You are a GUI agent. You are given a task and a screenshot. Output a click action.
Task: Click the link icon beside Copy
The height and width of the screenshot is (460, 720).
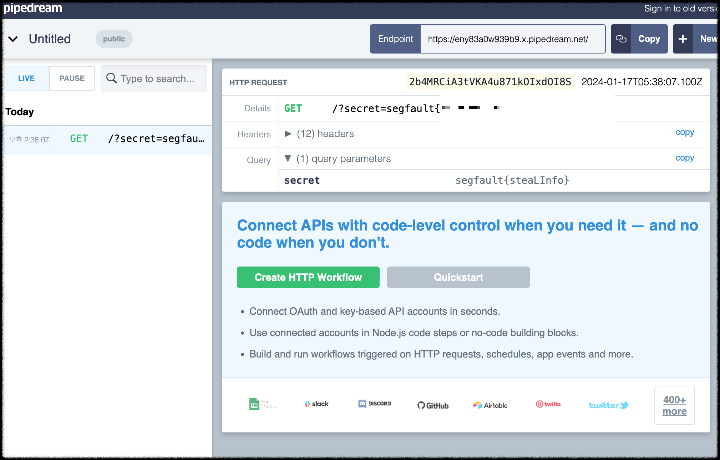click(621, 39)
